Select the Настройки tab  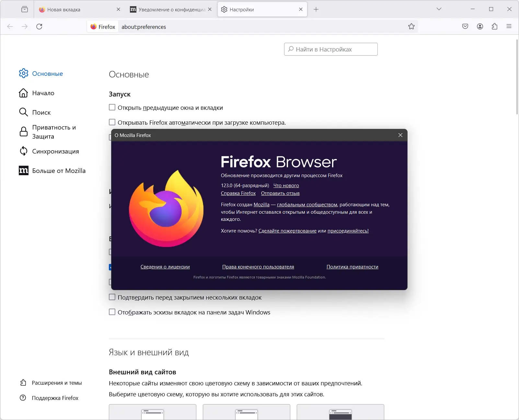tap(262, 9)
